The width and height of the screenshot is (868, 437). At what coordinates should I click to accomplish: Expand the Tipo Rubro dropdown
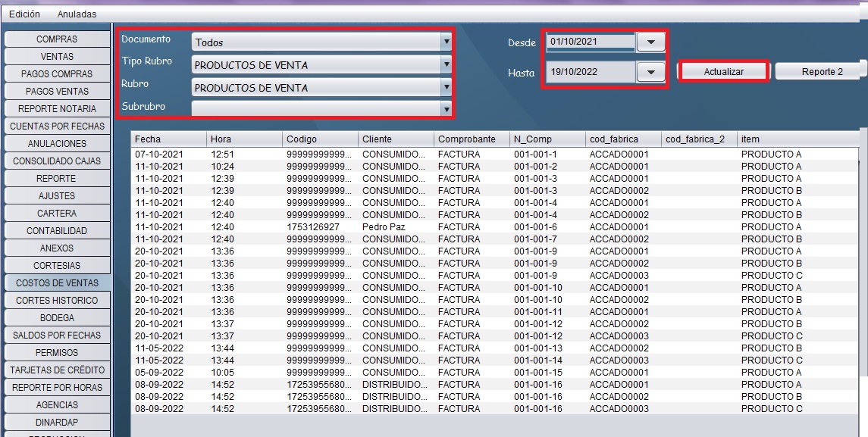[x=447, y=65]
